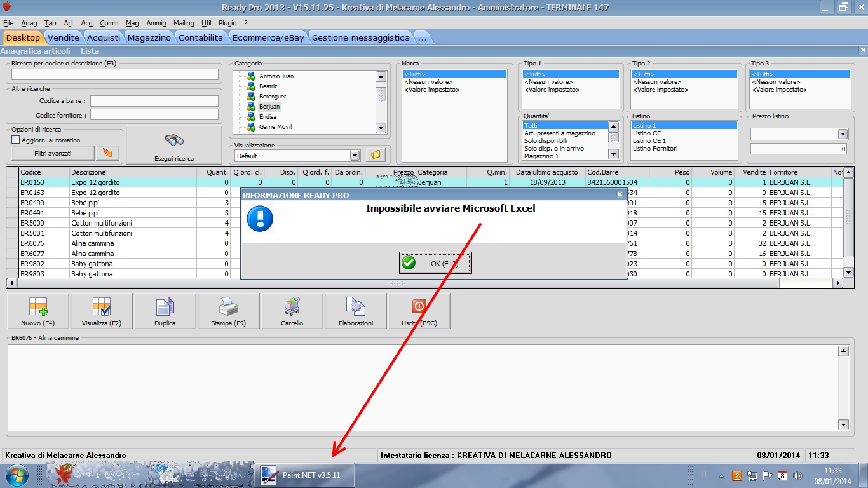Screen dimensions: 868x488
Task: Select the Berenguer category icon
Action: pyautogui.click(x=251, y=97)
